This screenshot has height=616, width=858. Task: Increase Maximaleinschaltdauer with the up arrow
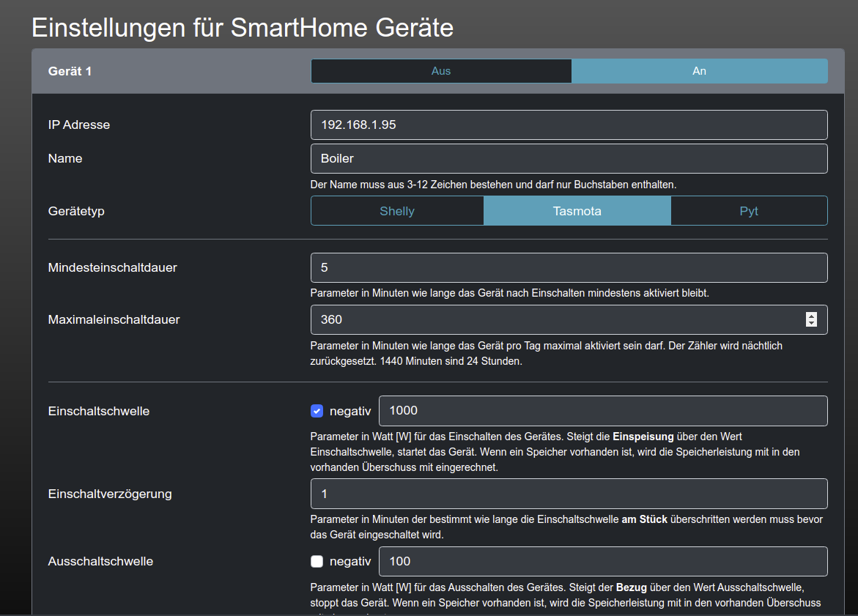pos(811,316)
